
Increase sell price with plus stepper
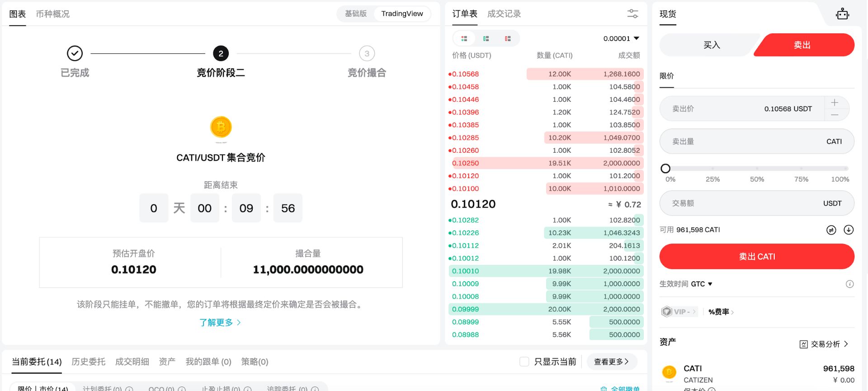[x=835, y=103]
